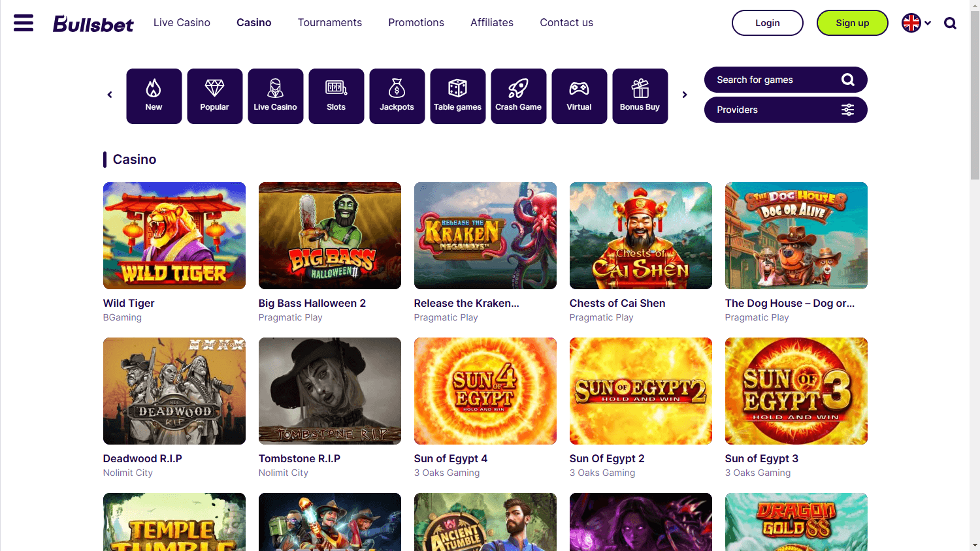
Task: Click 3 Oaks Gaming under Sun of Egypt 4
Action: [x=447, y=473]
